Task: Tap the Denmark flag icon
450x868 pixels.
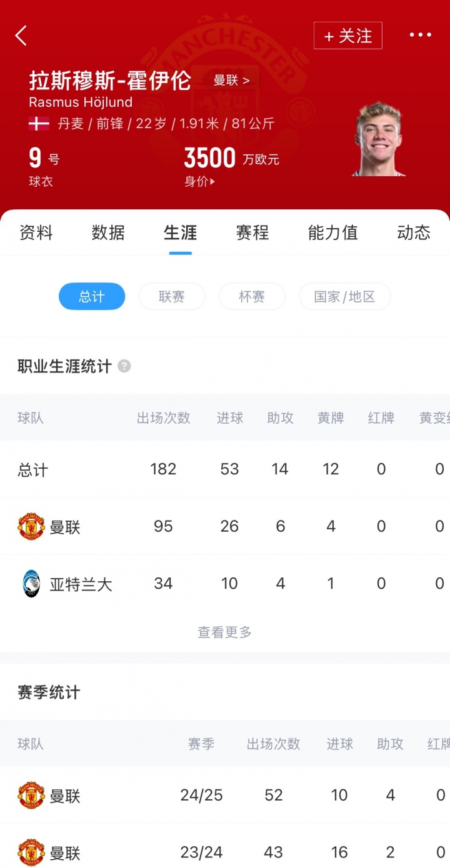Action: coord(39,123)
